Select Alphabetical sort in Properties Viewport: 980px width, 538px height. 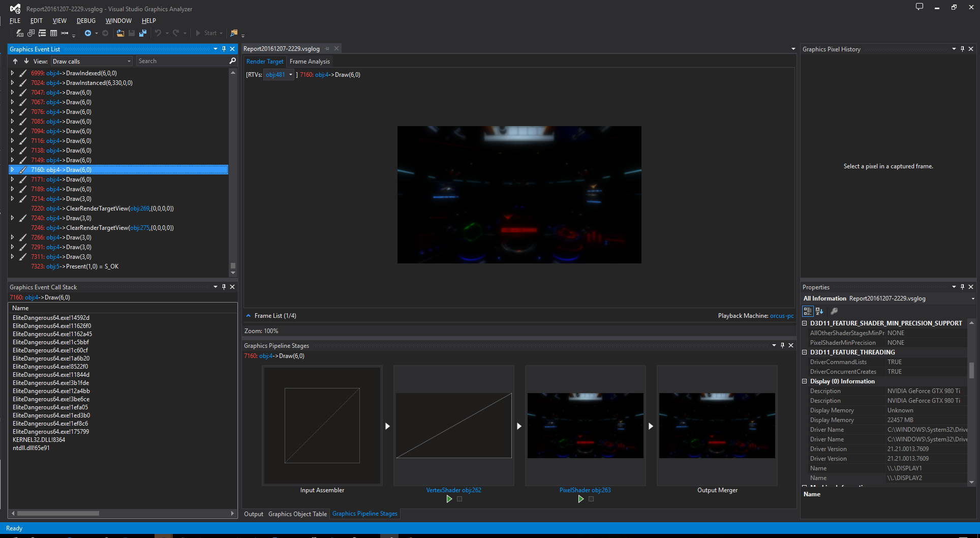[819, 311]
